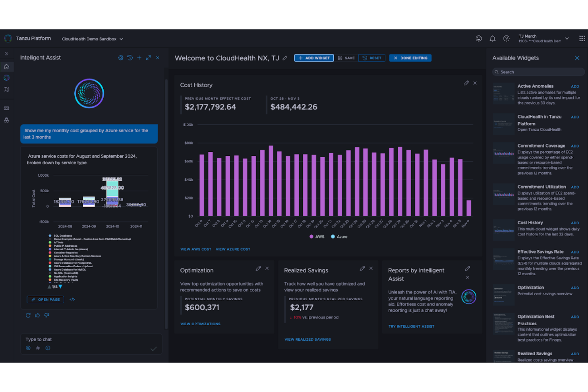The height and width of the screenshot is (392, 588).
Task: Expand Intelligent Assist to full screen
Action: pyautogui.click(x=148, y=58)
